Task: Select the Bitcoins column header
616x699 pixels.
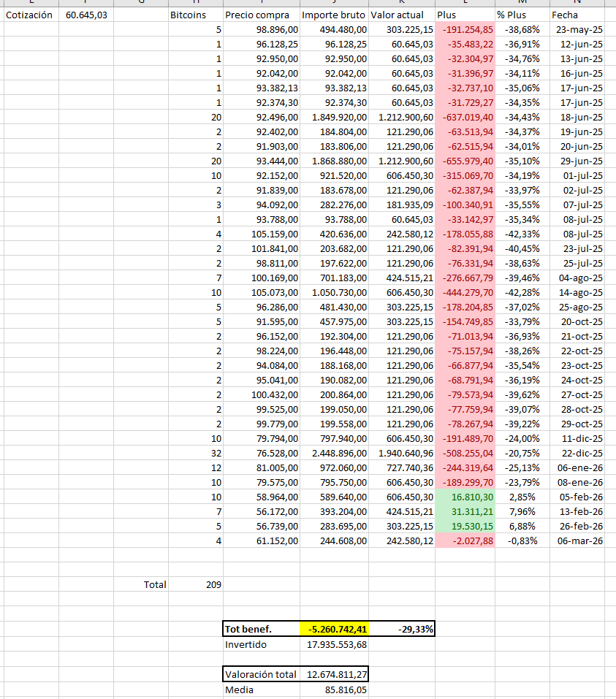Action: pos(187,15)
